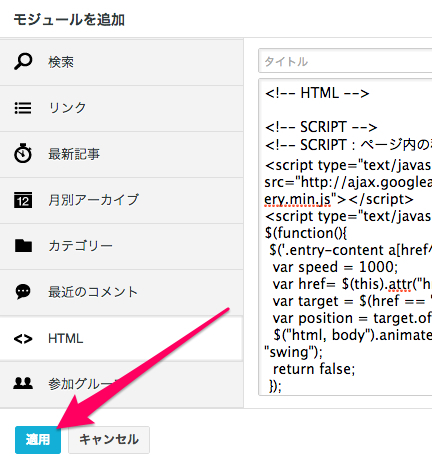Image resolution: width=432 pixels, height=463 pixels.
Task: Click the stopwatch icon for 最新記事
Action: click(x=23, y=153)
